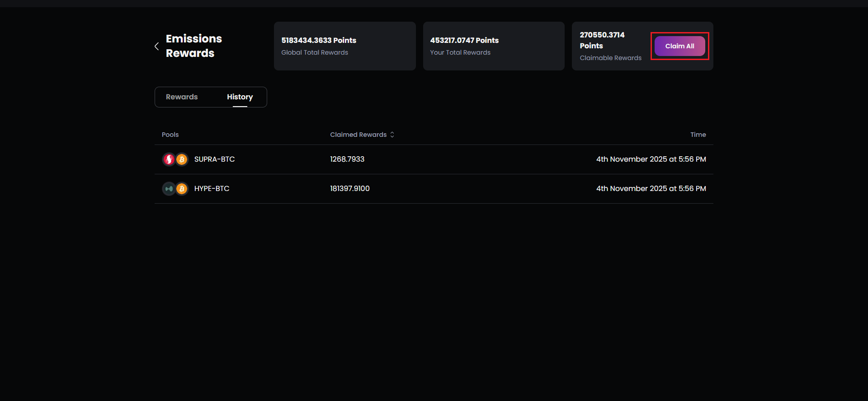Click the Time column header

(x=698, y=135)
